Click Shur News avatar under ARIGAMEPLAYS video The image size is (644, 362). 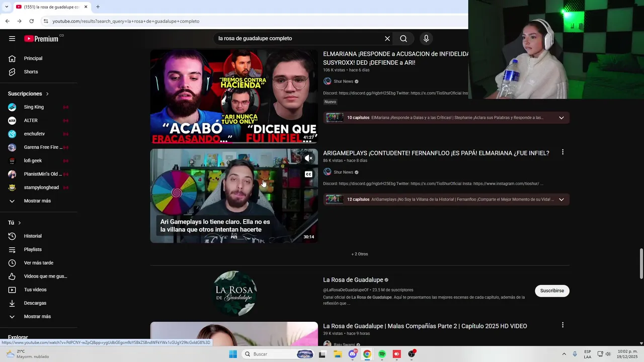(x=327, y=172)
